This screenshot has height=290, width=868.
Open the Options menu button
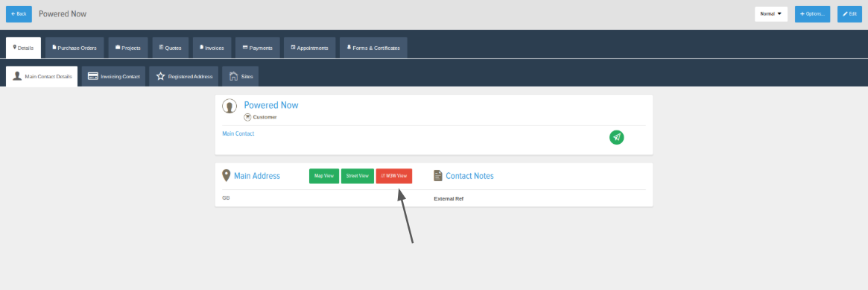click(x=813, y=14)
